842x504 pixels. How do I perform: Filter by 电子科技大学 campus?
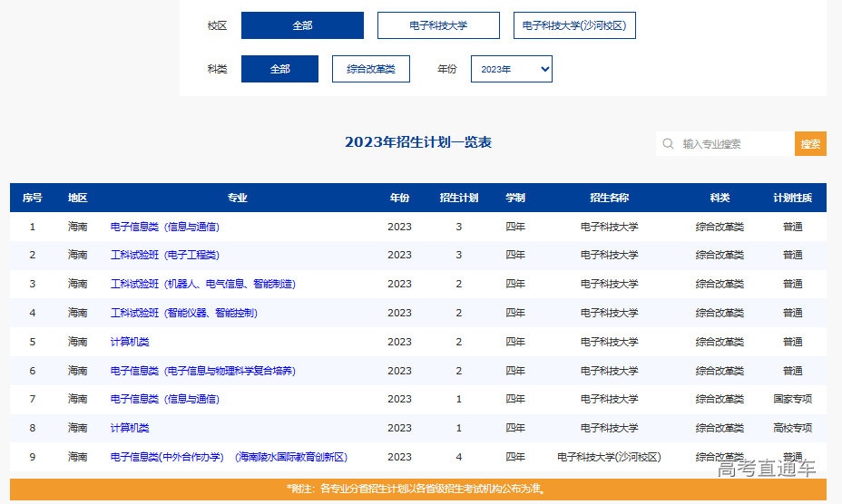pyautogui.click(x=438, y=25)
